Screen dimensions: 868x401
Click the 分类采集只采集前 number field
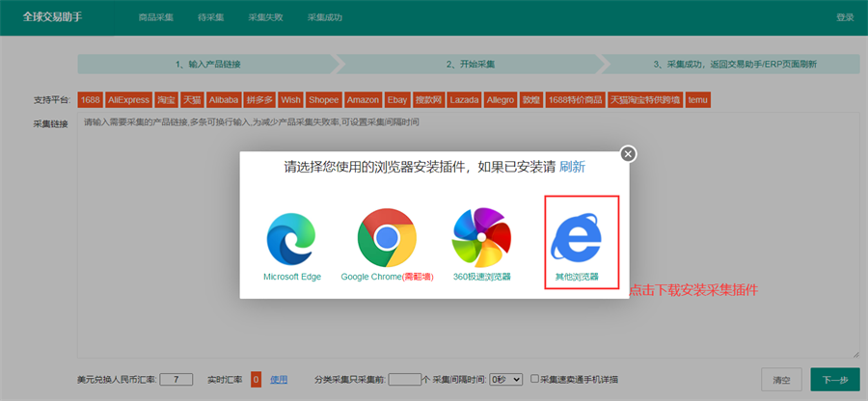pos(405,380)
